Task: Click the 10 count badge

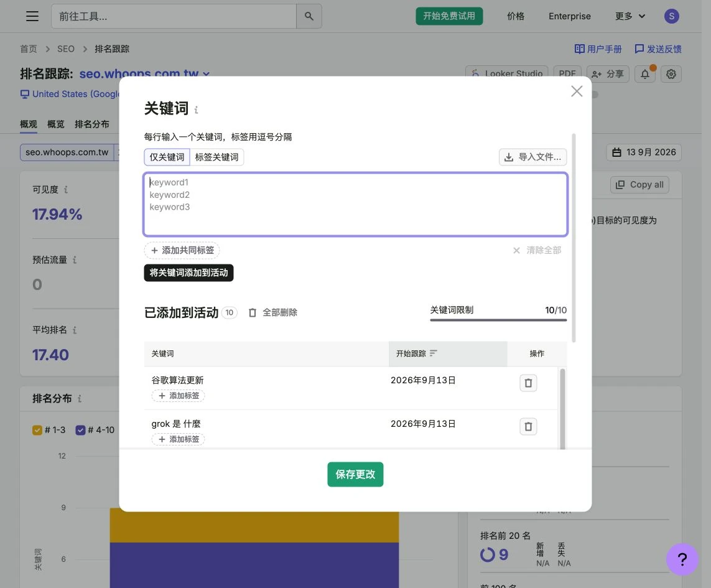Action: (230, 312)
